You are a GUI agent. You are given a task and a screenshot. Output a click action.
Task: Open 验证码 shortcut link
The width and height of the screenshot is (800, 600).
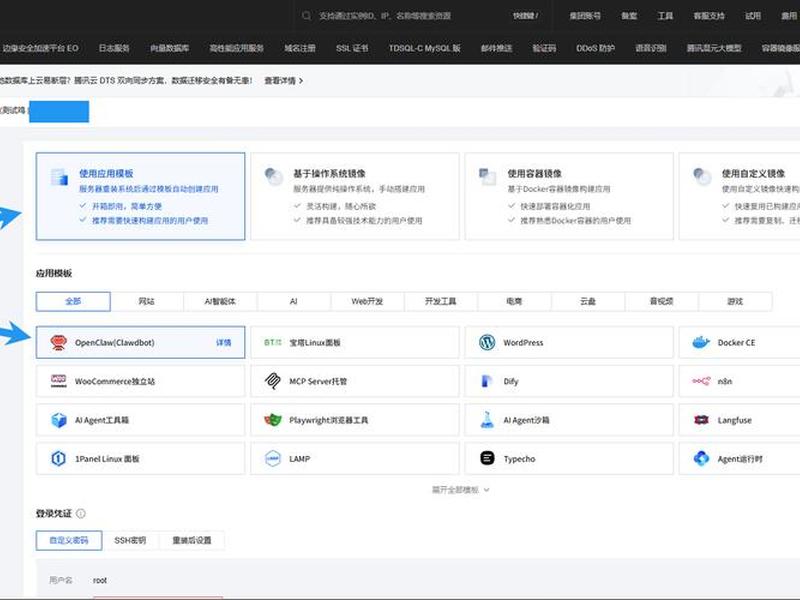coord(544,48)
